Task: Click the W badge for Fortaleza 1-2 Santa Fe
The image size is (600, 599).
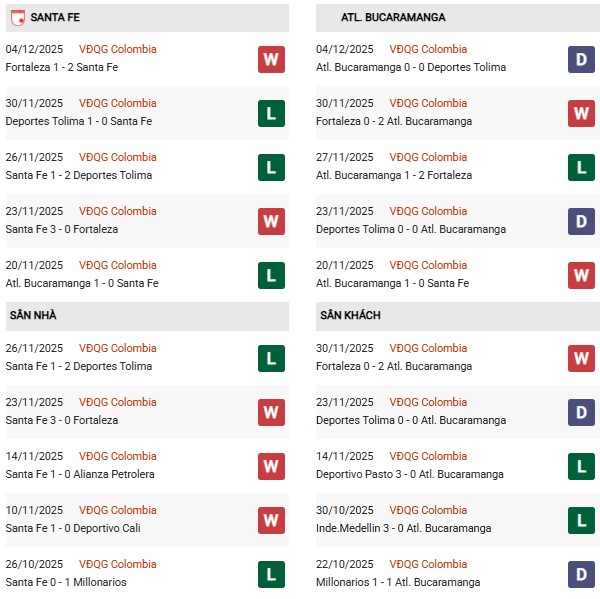Action: (x=271, y=59)
